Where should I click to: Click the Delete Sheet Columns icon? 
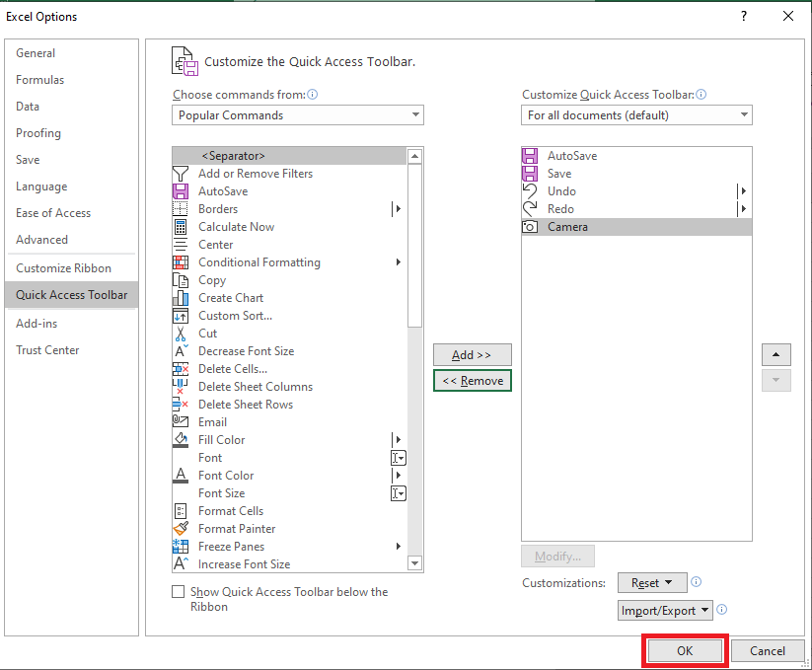(181, 387)
